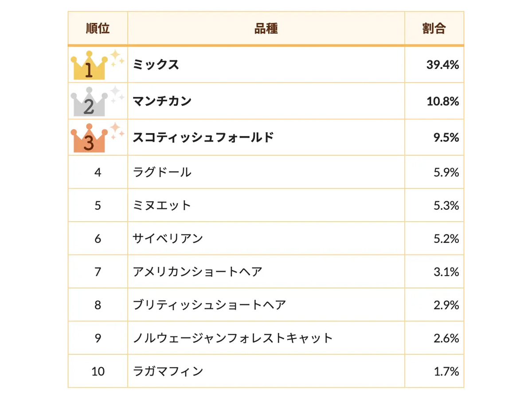Click the ミックス breed name

coord(156,65)
